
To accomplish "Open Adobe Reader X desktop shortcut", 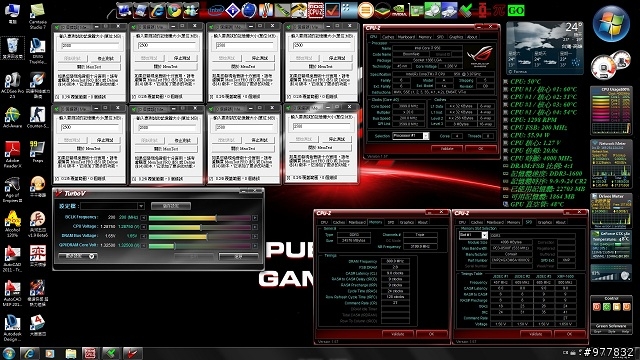I will pos(12,154).
